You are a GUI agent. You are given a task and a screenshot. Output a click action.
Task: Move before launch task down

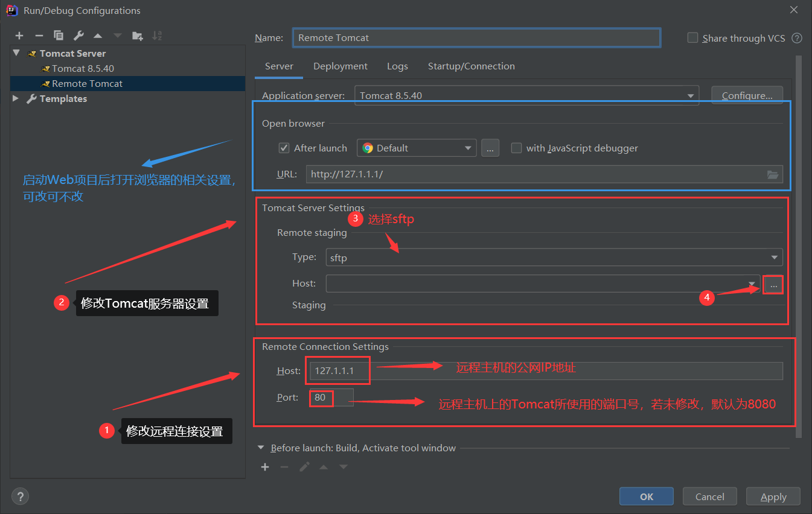coord(344,467)
